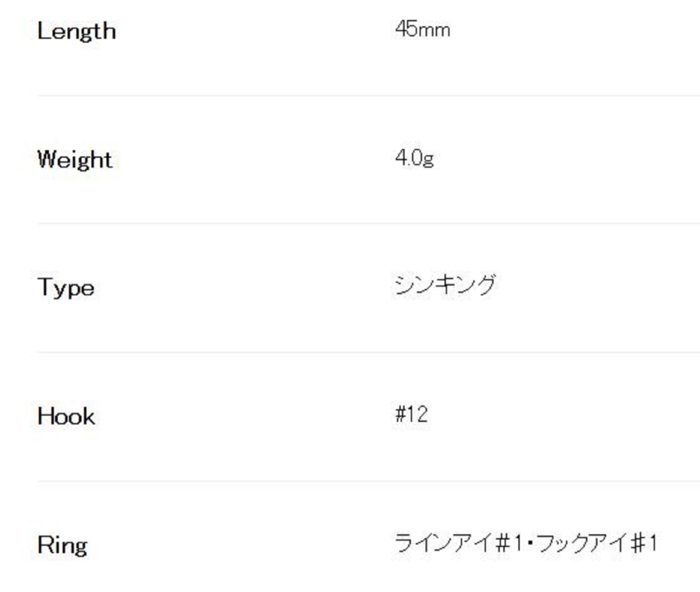This screenshot has width=700, height=592.
Task: Click the 4.0g weight value
Action: pyautogui.click(x=414, y=158)
